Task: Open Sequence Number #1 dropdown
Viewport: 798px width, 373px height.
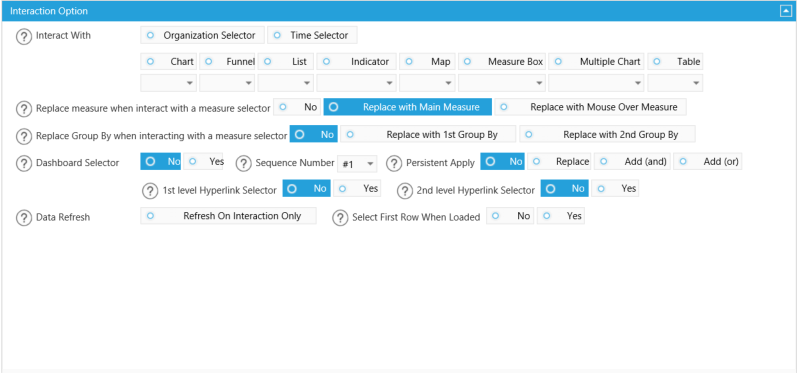Action: click(x=357, y=164)
